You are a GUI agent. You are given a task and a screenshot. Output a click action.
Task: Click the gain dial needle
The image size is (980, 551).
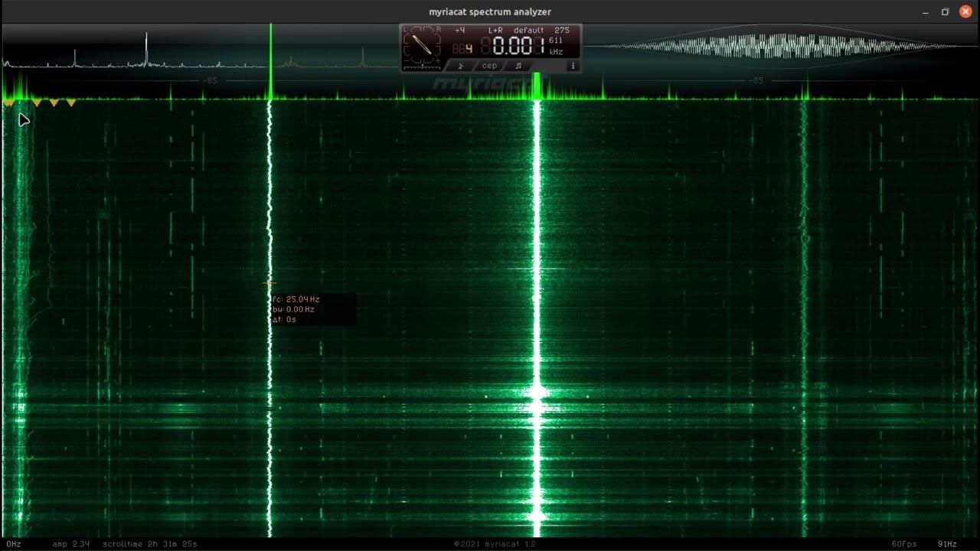pyautogui.click(x=422, y=44)
